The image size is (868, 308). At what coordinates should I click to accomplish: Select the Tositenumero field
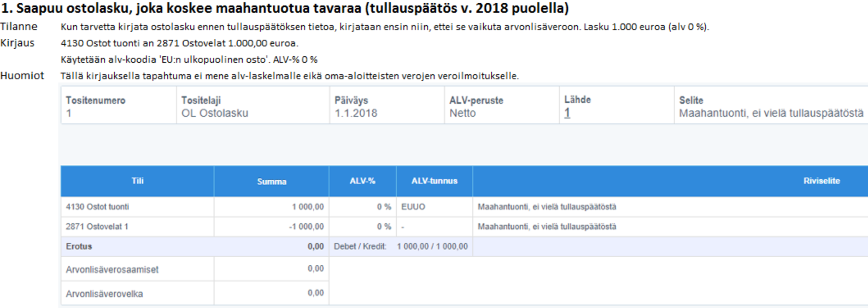[119, 105]
